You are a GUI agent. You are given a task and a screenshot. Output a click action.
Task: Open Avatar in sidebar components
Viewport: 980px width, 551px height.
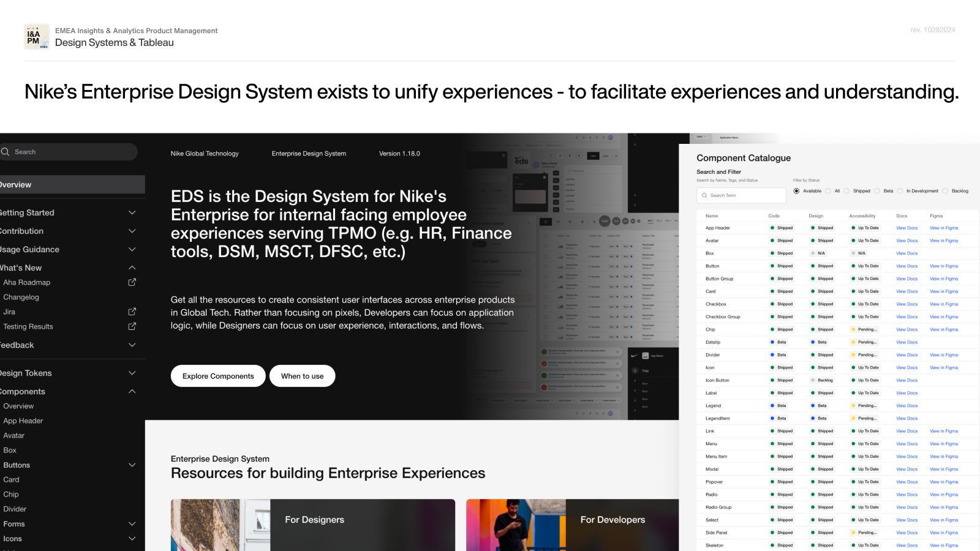[13, 435]
